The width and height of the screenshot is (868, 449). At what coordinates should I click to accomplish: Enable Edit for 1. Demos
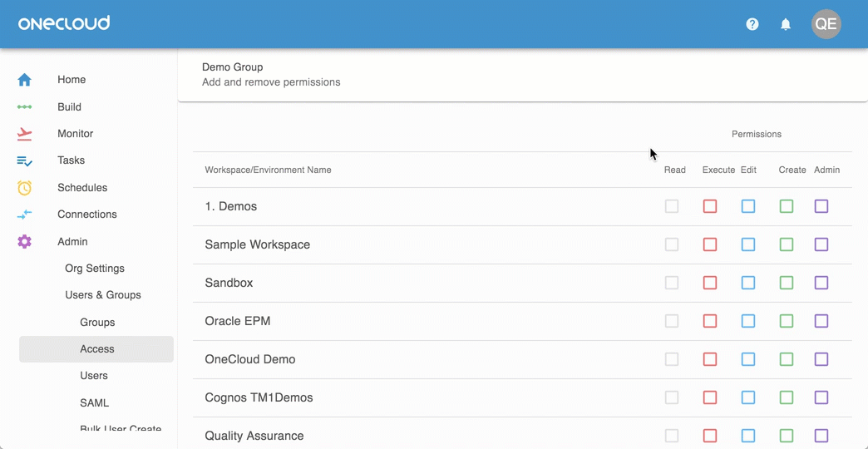click(748, 206)
